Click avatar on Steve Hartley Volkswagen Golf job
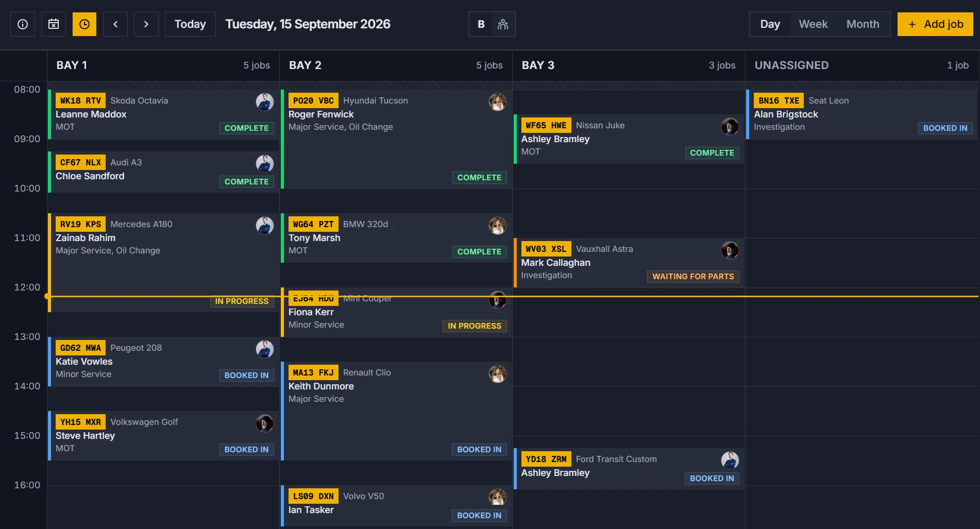The height and width of the screenshot is (529, 980). coord(265,423)
